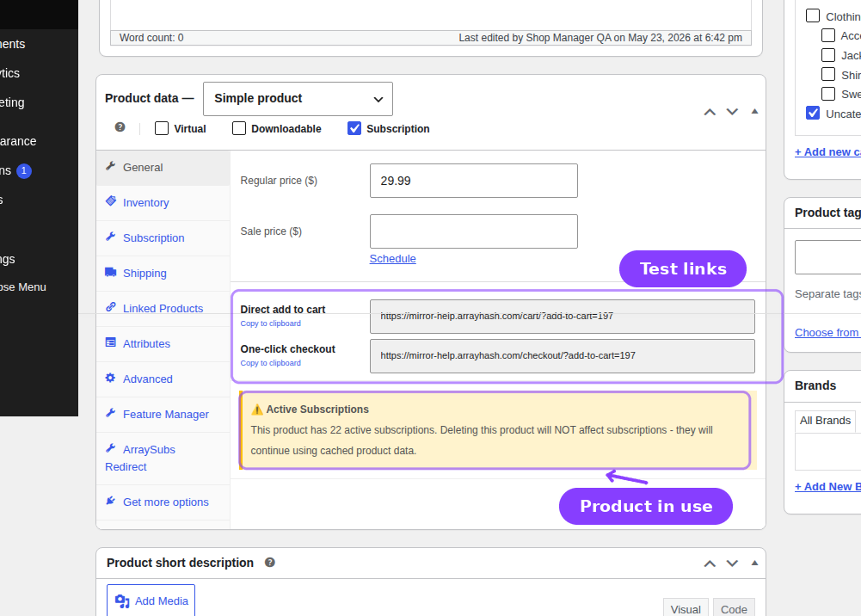
Task: Move Product short description panel down
Action: 732,564
